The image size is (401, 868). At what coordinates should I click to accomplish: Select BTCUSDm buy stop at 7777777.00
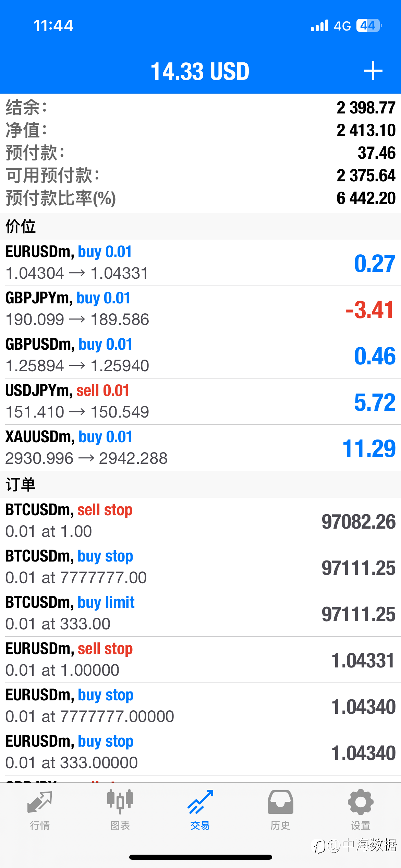point(200,567)
